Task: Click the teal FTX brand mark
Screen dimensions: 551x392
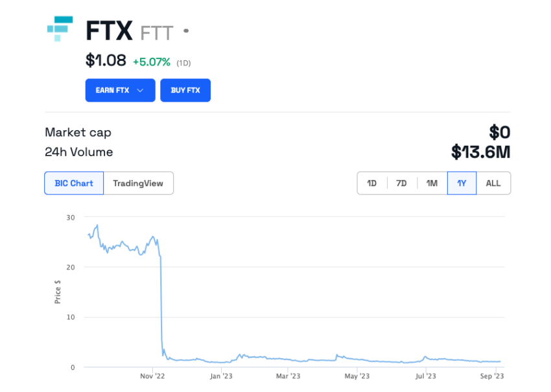Action: [x=61, y=29]
